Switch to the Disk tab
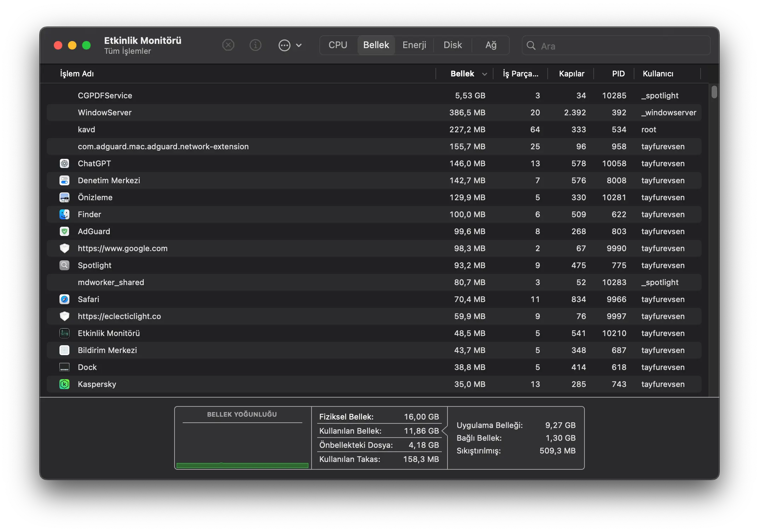 click(x=453, y=45)
